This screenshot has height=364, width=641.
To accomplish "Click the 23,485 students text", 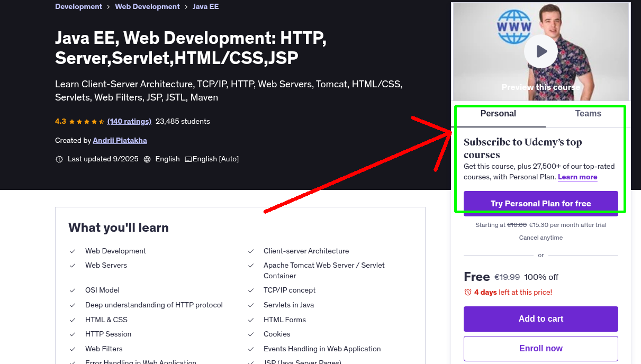I will (x=183, y=121).
